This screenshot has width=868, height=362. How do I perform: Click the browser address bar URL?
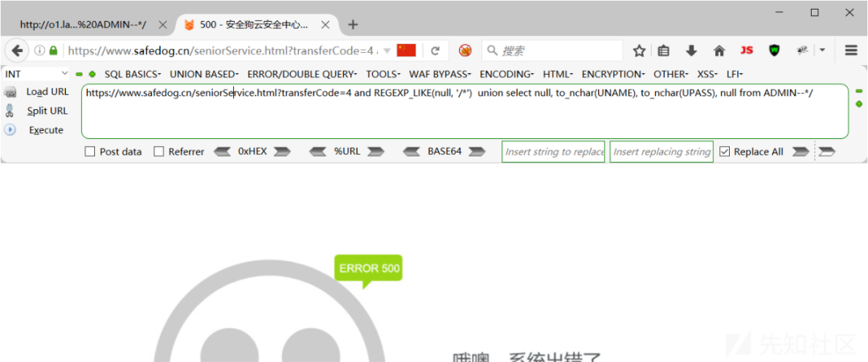pos(223,51)
